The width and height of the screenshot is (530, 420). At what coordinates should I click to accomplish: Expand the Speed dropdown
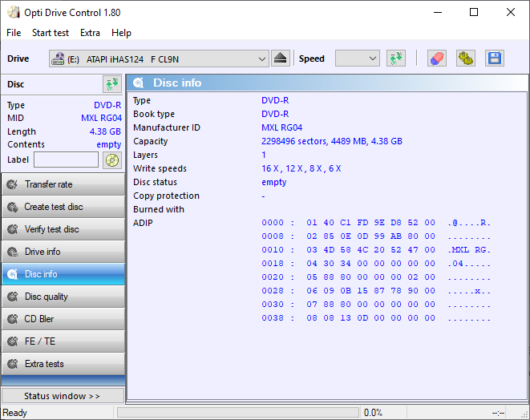click(x=357, y=59)
